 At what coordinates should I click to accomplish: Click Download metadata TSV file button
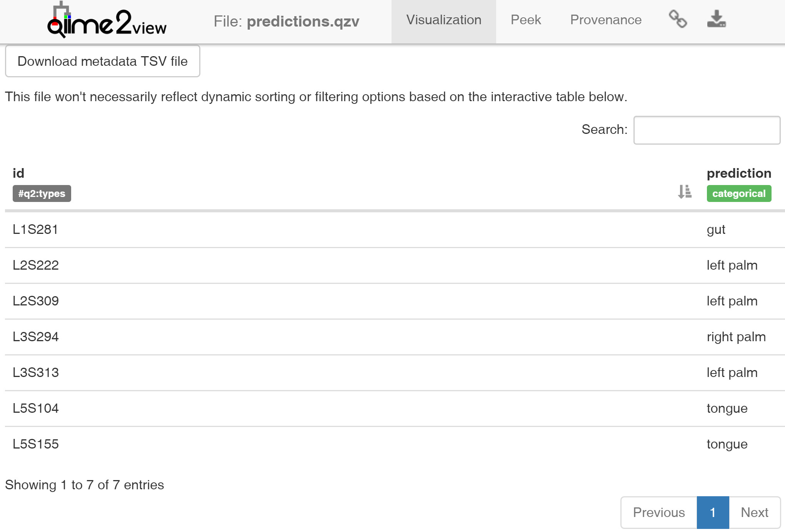tap(103, 61)
